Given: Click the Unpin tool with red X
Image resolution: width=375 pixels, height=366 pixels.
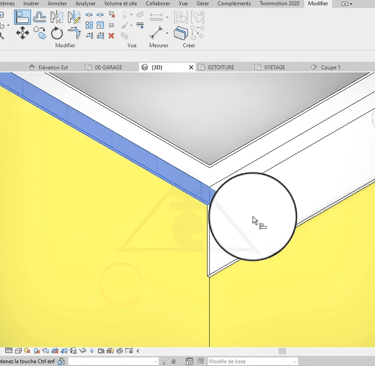Looking at the screenshot, I should [x=112, y=15].
